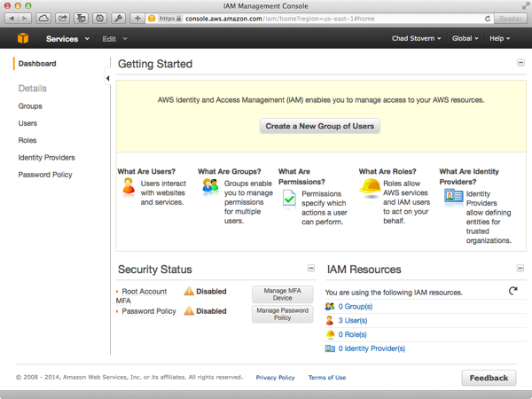Click the What Are Roles? heading

[387, 171]
